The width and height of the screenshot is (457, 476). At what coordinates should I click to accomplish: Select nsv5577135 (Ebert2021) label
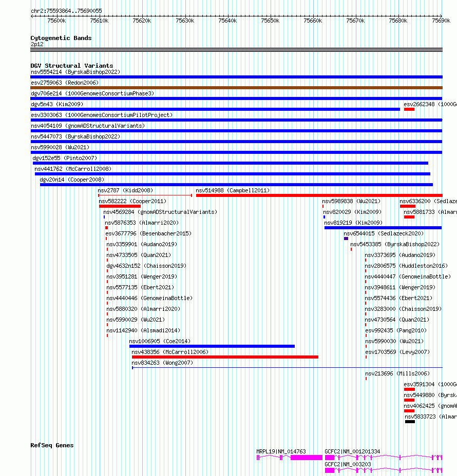point(140,287)
